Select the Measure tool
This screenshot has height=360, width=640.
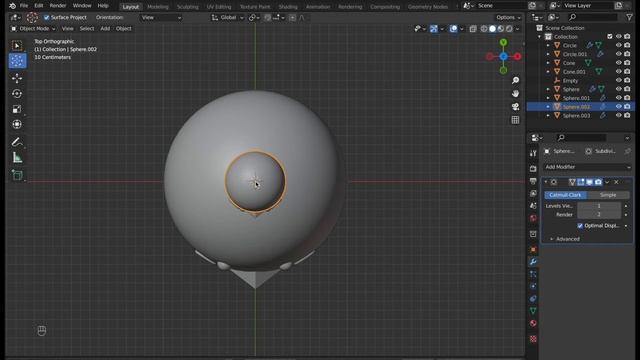click(x=17, y=158)
